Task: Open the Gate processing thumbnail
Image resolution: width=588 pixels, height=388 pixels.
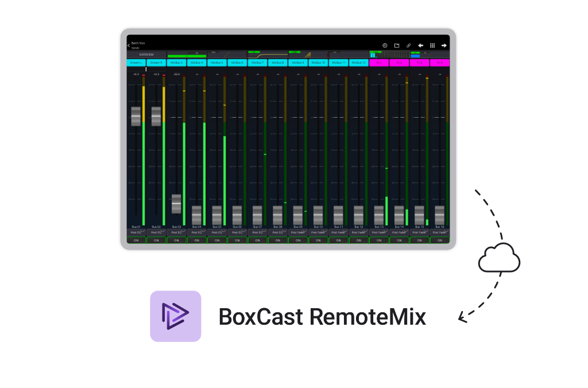Action: [227, 55]
